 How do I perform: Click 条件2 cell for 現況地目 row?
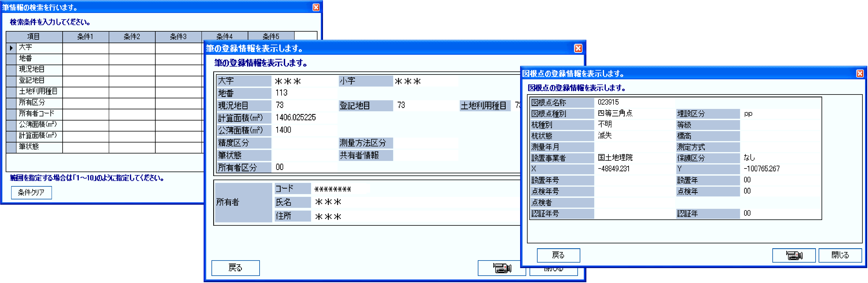[x=132, y=70]
